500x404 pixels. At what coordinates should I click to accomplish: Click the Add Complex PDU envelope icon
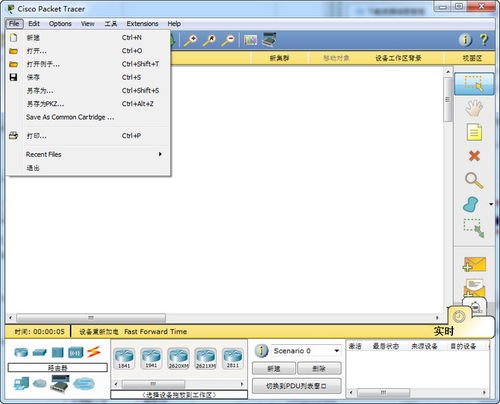click(x=474, y=288)
